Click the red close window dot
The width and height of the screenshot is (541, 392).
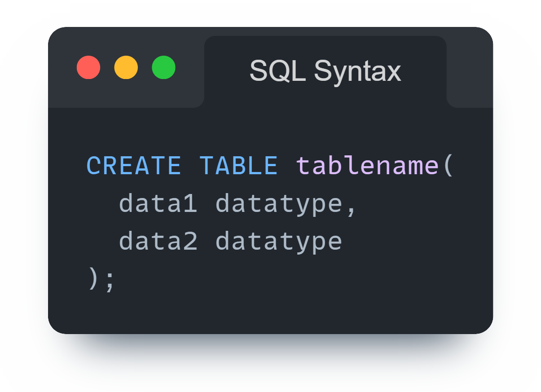click(x=88, y=67)
